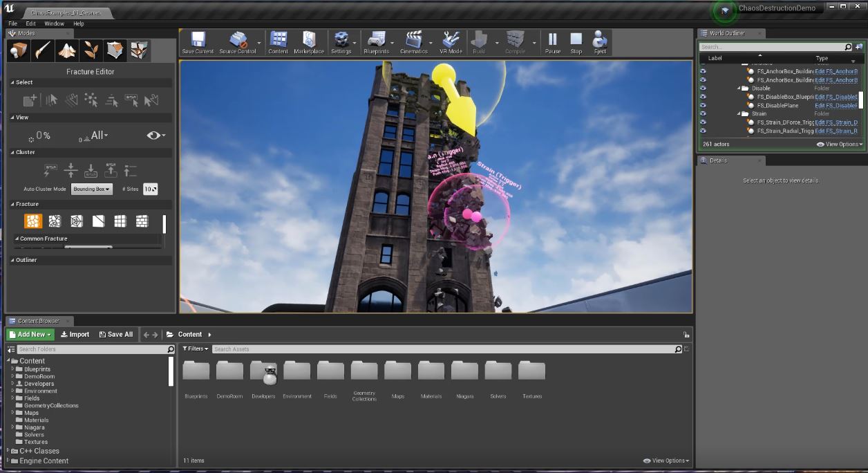Image resolution: width=868 pixels, height=473 pixels.
Task: Click the Pause simulation button
Action: pyautogui.click(x=553, y=43)
